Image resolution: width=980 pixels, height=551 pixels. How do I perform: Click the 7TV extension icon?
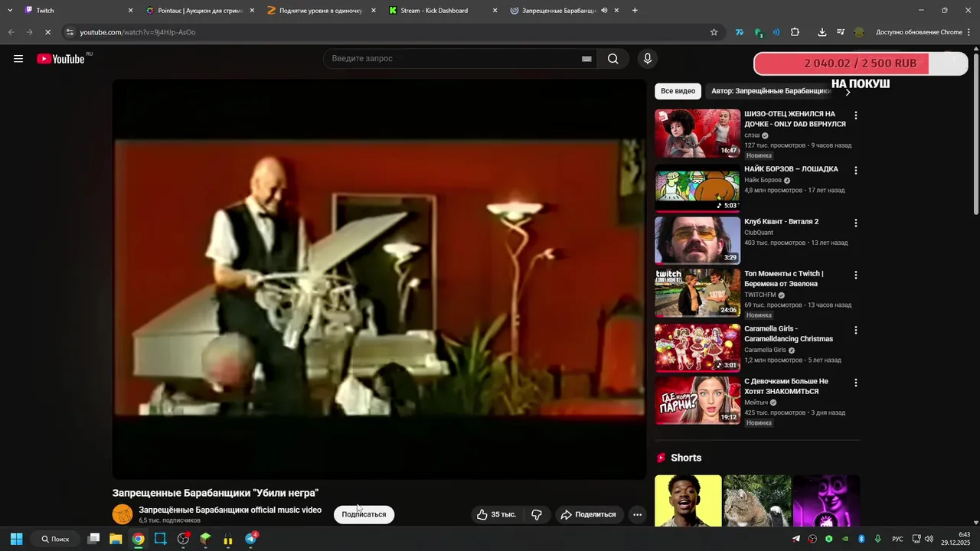pyautogui.click(x=739, y=32)
